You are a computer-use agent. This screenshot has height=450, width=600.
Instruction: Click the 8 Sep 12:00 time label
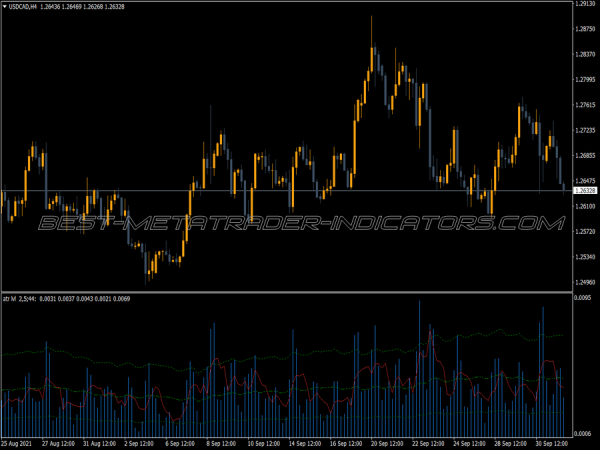[x=222, y=444]
